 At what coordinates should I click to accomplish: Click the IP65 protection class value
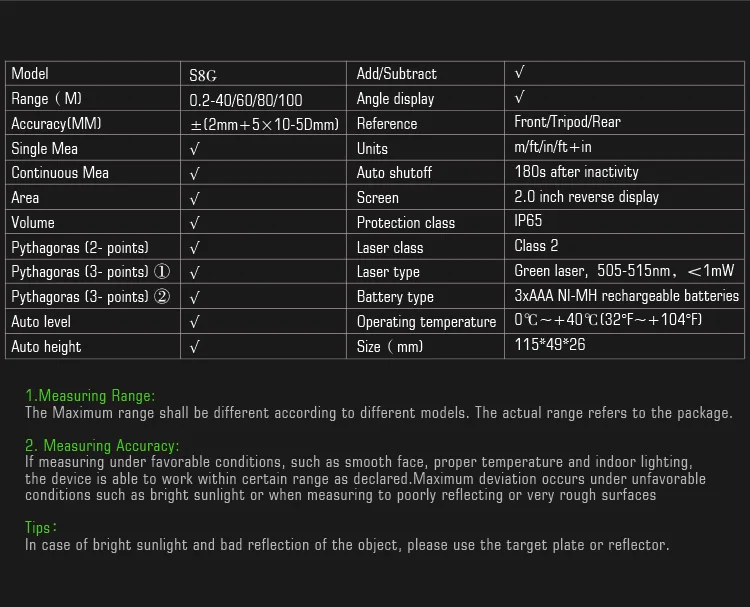[528, 221]
